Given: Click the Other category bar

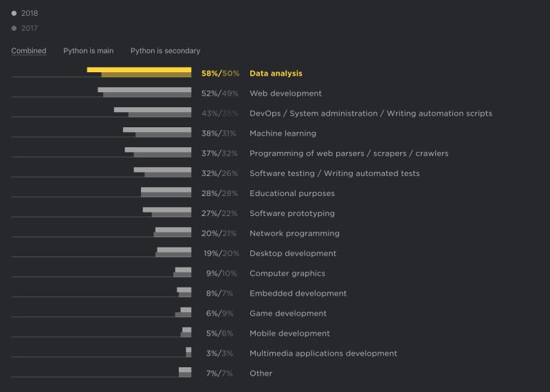Looking at the screenshot, I should 185,372.
